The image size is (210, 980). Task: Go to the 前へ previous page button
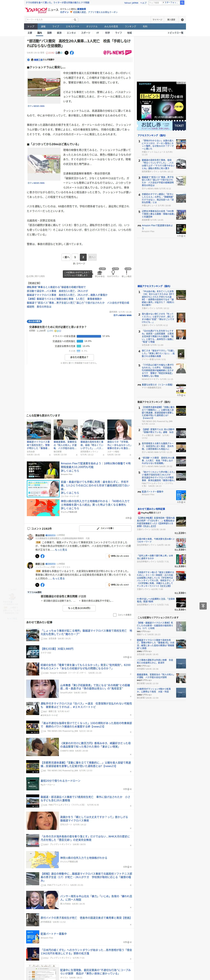(66, 257)
